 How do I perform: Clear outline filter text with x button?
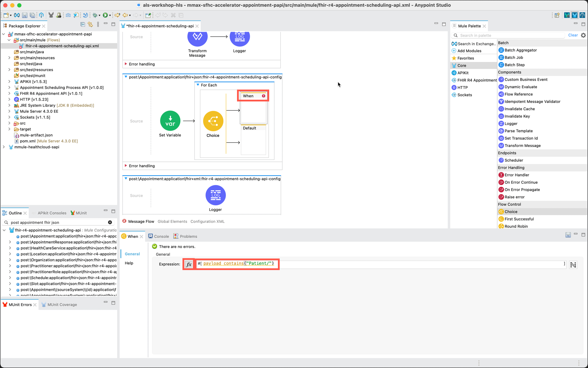pyautogui.click(x=110, y=222)
